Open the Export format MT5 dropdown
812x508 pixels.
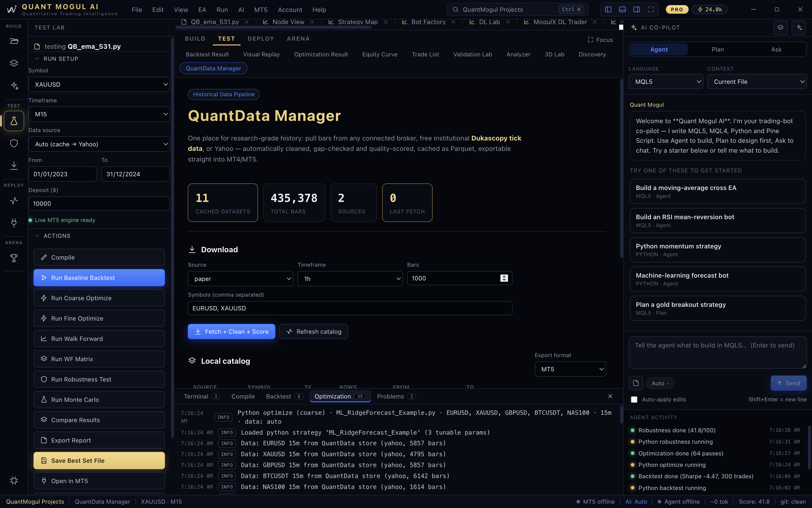click(x=570, y=369)
